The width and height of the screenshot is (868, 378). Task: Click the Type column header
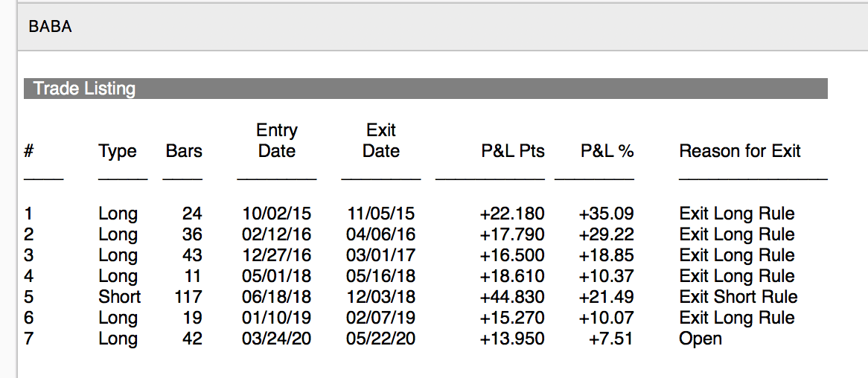[x=118, y=151]
